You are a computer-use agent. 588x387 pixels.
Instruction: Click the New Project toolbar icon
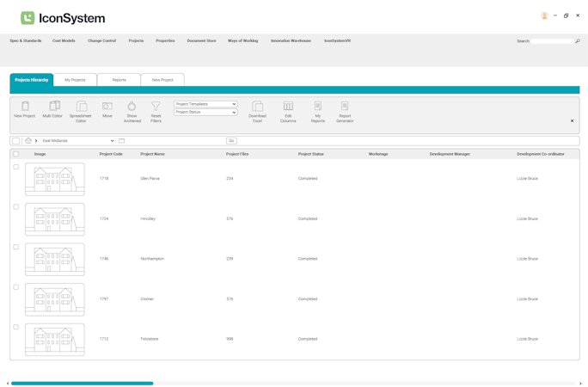click(25, 106)
